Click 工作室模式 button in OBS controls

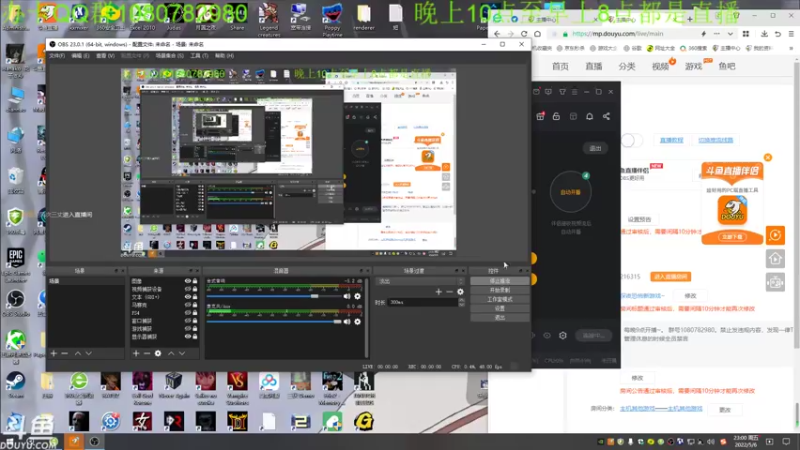point(499,299)
